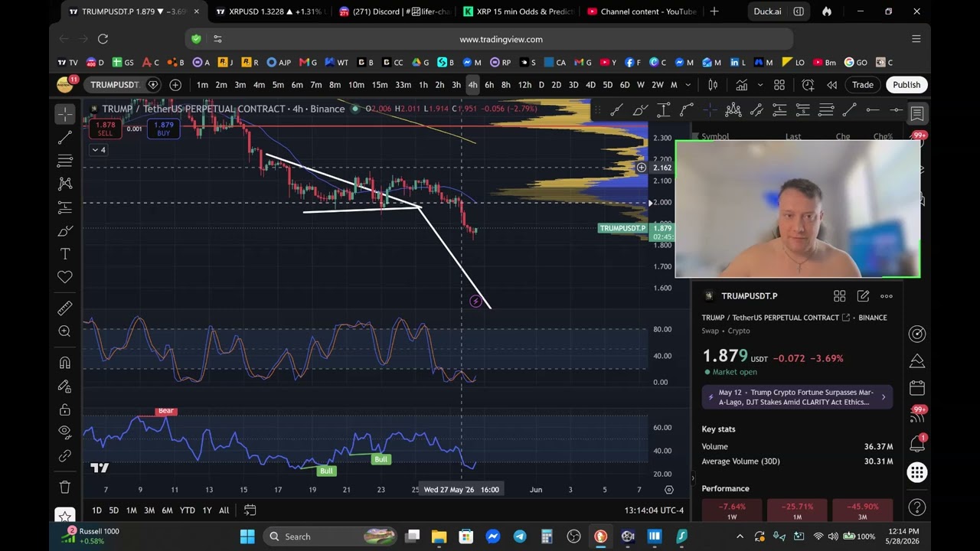The height and width of the screenshot is (551, 980).
Task: Open the help center question icon
Action: click(916, 507)
